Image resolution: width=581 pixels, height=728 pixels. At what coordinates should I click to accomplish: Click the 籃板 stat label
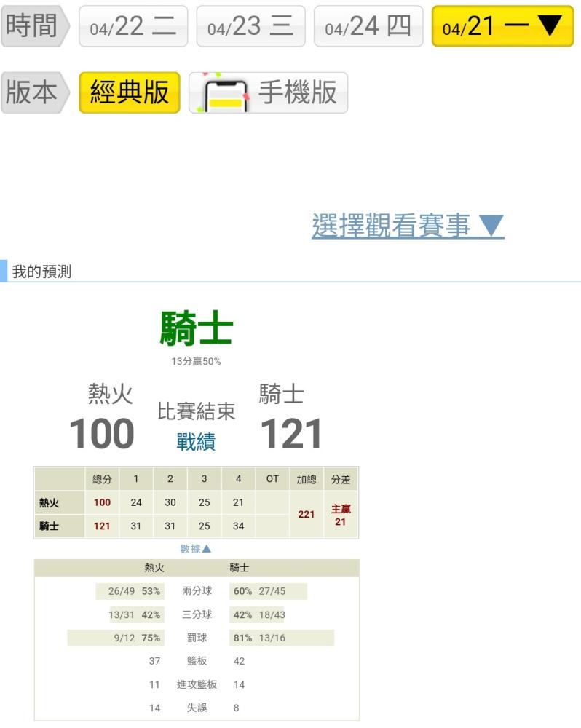(x=197, y=661)
